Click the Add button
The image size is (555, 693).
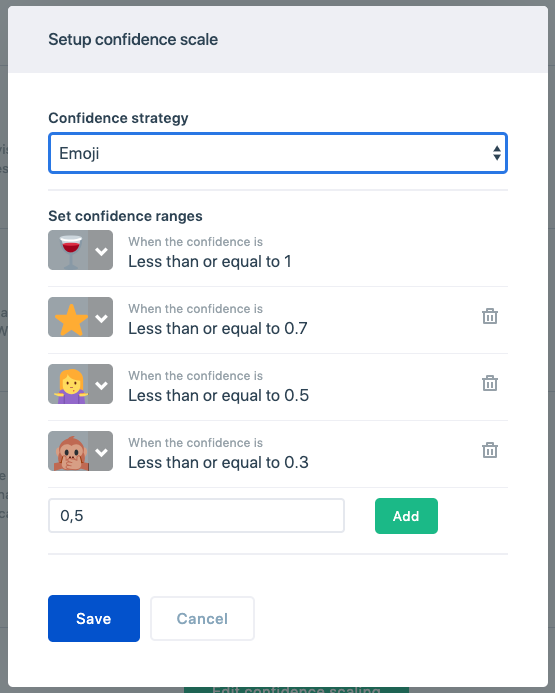[x=406, y=516]
